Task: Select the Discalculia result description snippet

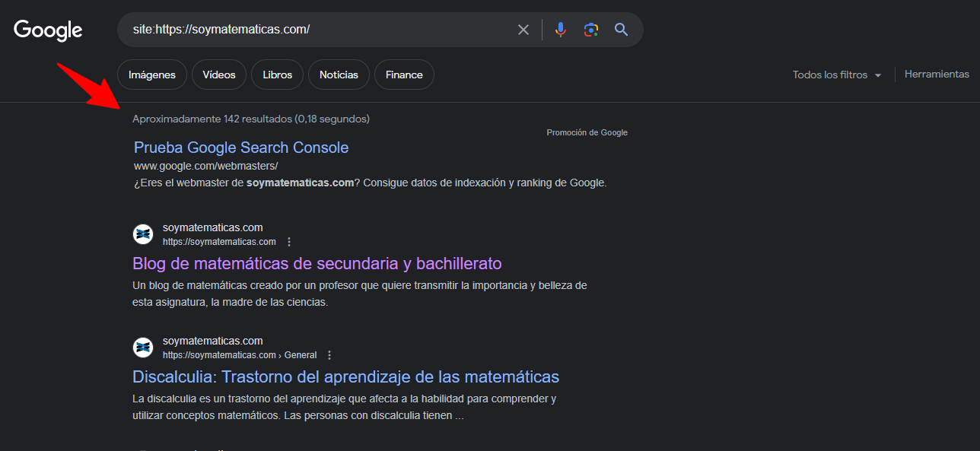Action: [345, 408]
